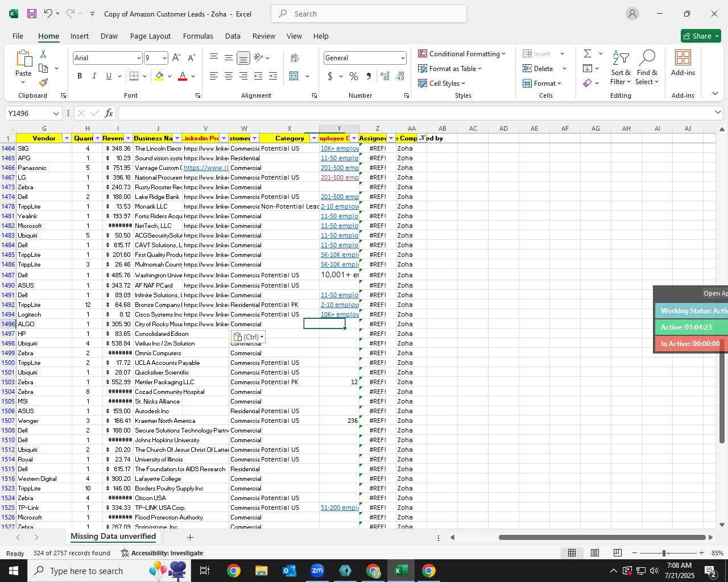Click the Decrease Indent icon
This screenshot has height=582, width=728.
258,76
